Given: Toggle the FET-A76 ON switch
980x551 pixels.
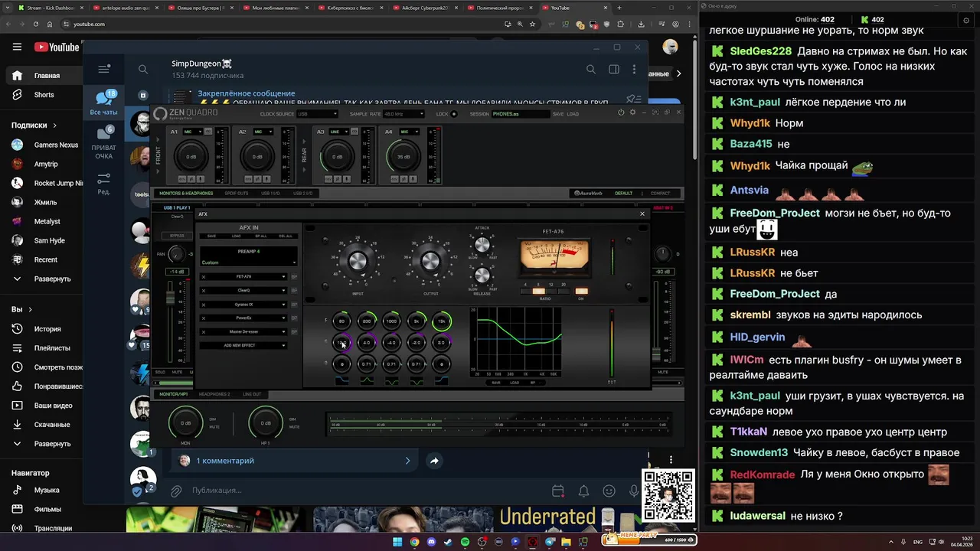Looking at the screenshot, I should point(582,291).
